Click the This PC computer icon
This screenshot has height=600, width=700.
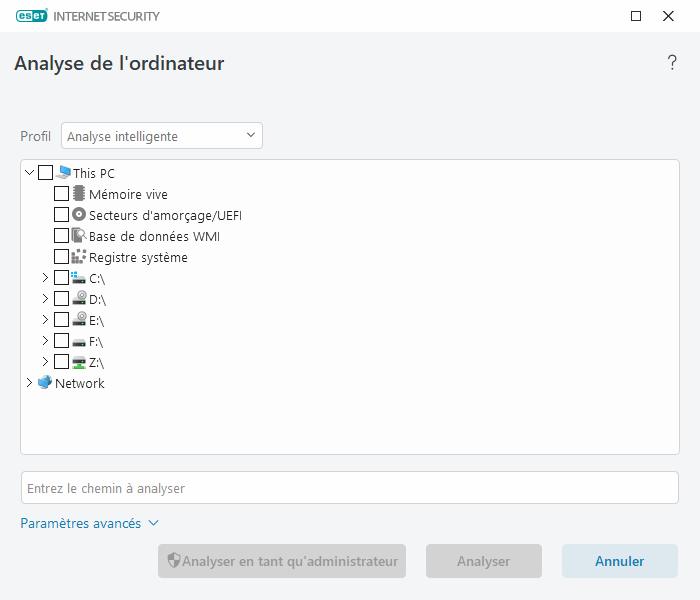click(x=64, y=173)
